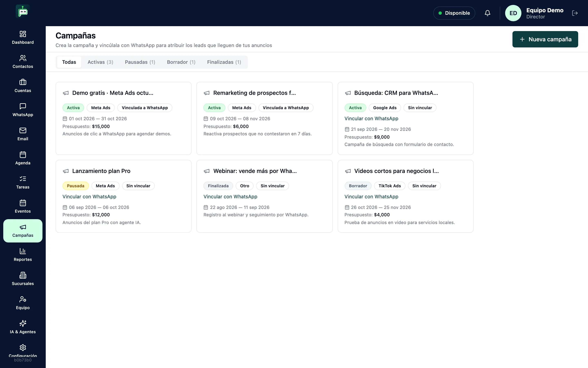
Task: Click the Finalizada status badge
Action: click(x=218, y=186)
